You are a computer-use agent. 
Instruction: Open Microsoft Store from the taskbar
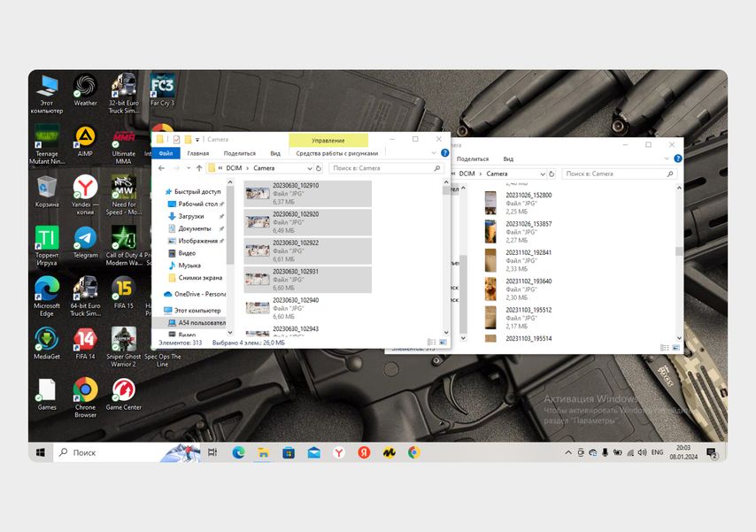pyautogui.click(x=289, y=452)
